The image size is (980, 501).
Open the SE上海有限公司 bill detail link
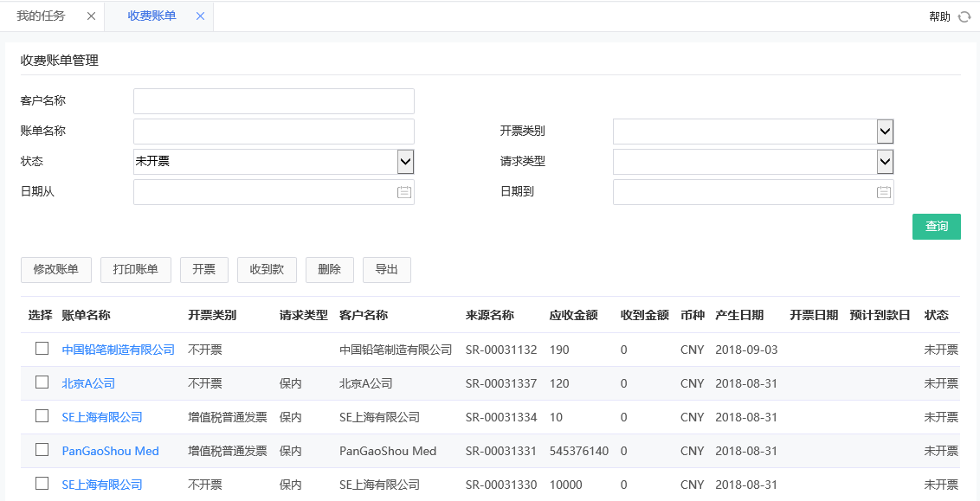[x=102, y=416]
